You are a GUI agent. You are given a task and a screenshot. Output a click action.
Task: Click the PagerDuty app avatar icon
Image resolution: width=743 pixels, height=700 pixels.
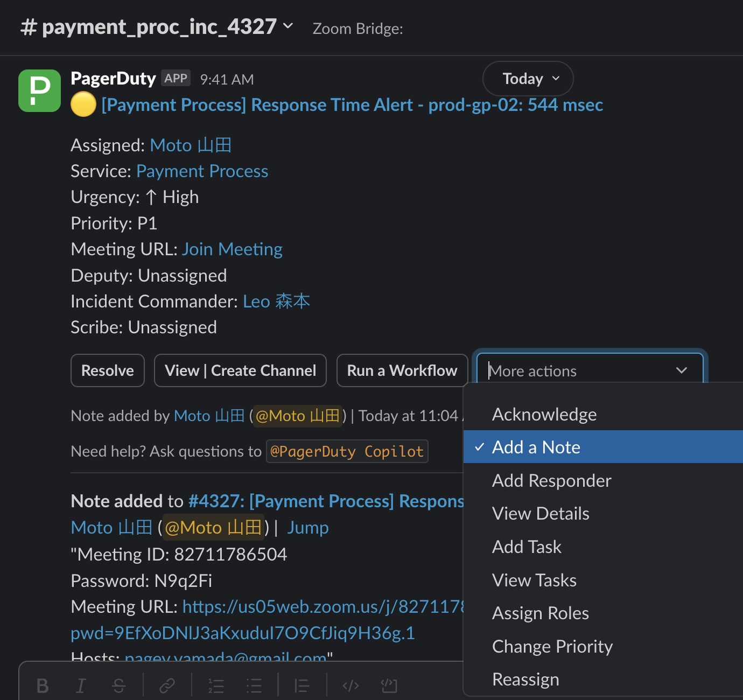(x=39, y=90)
